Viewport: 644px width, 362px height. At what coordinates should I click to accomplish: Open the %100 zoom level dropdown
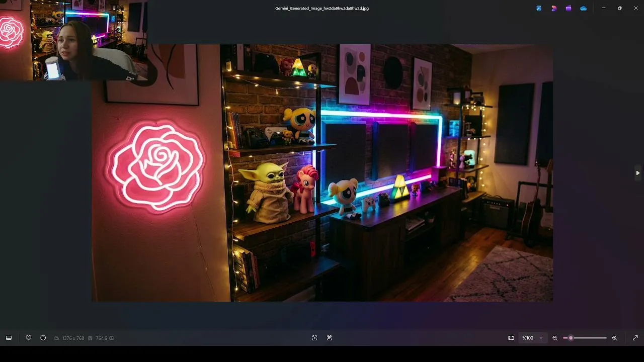[532, 338]
